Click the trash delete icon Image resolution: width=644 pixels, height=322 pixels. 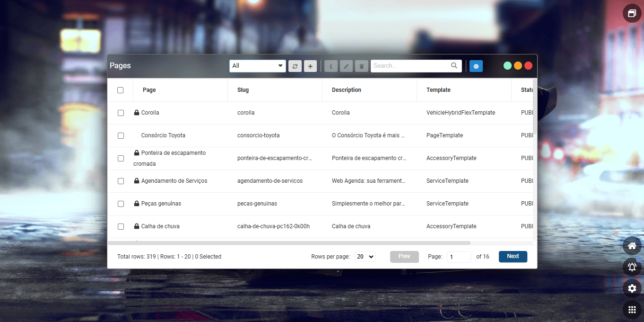(x=361, y=66)
